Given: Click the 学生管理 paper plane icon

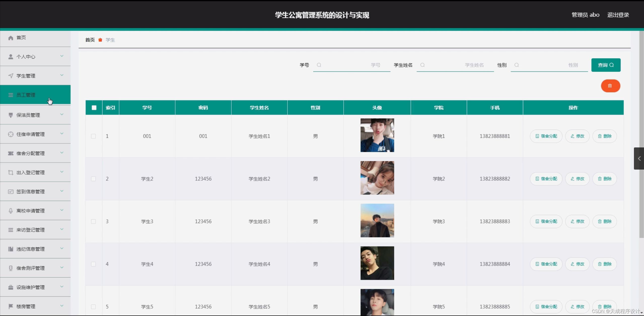Looking at the screenshot, I should point(11,75).
